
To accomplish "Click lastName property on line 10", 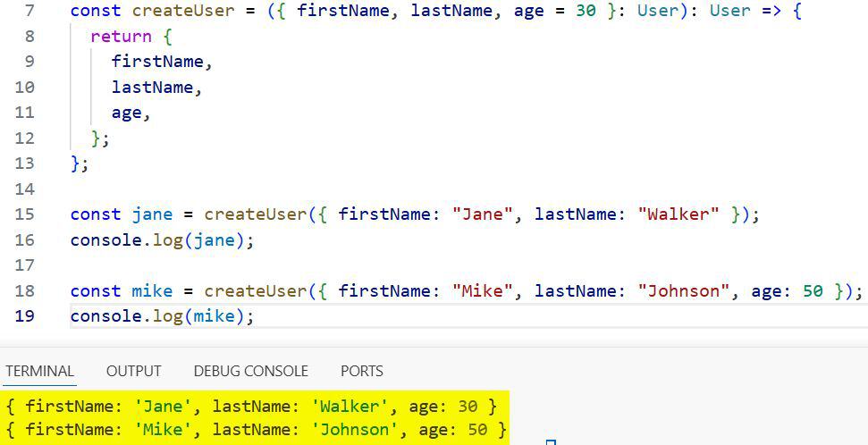I will tap(152, 87).
